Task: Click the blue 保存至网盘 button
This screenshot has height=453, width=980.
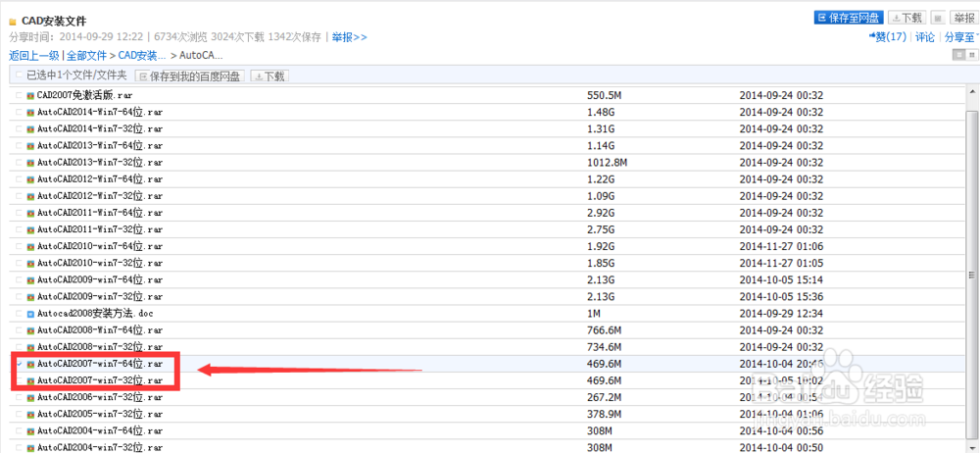Action: click(x=849, y=19)
